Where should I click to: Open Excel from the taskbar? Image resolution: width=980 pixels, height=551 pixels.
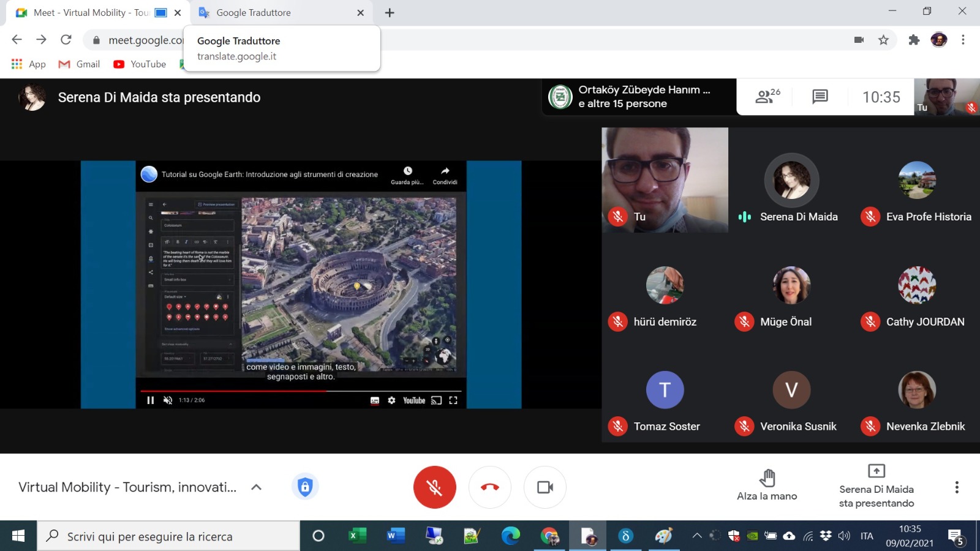(357, 536)
